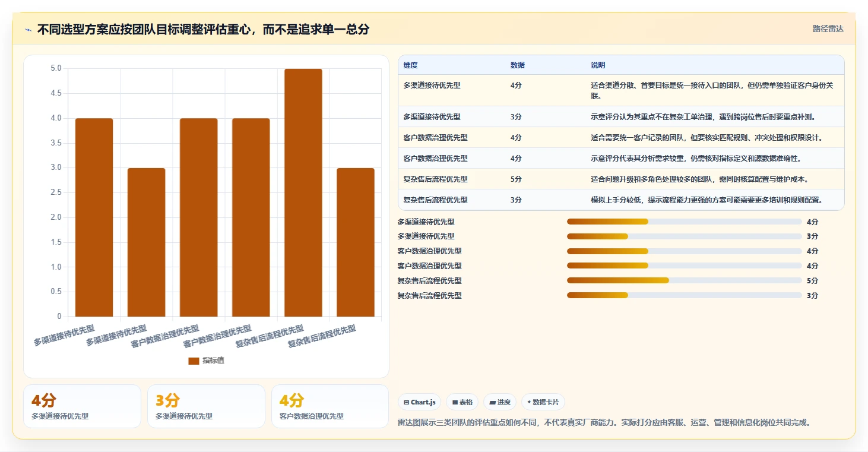Click the 2.5 y-axis label
The height and width of the screenshot is (452, 868).
pyautogui.click(x=56, y=192)
